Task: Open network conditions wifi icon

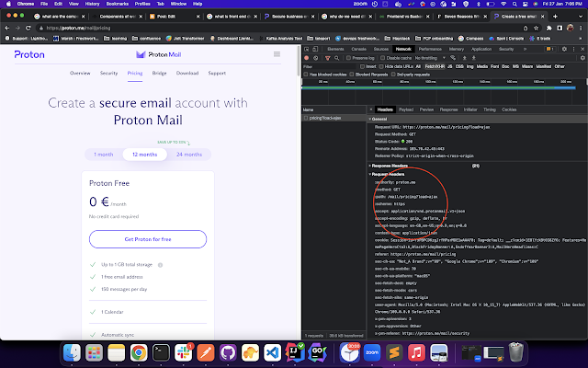Action: click(x=453, y=58)
